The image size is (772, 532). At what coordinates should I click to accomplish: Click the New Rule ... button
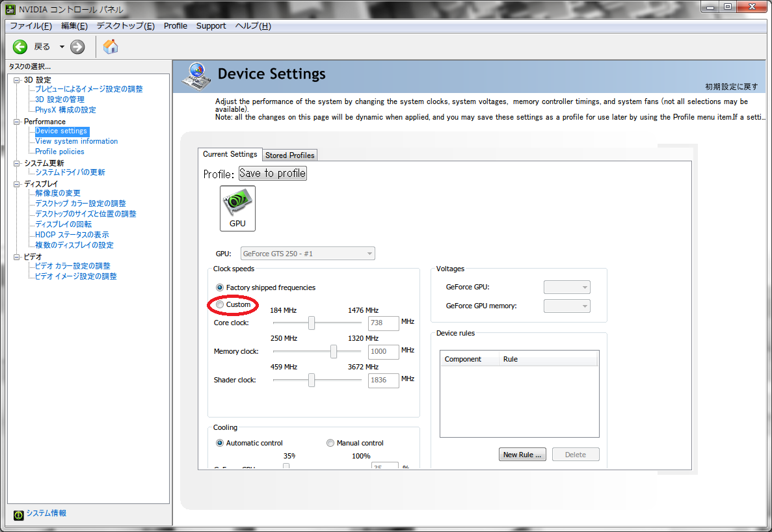(x=522, y=455)
